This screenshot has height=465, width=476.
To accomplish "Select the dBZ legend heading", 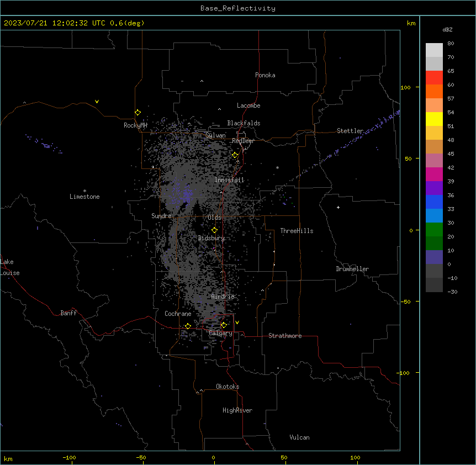I will click(447, 30).
